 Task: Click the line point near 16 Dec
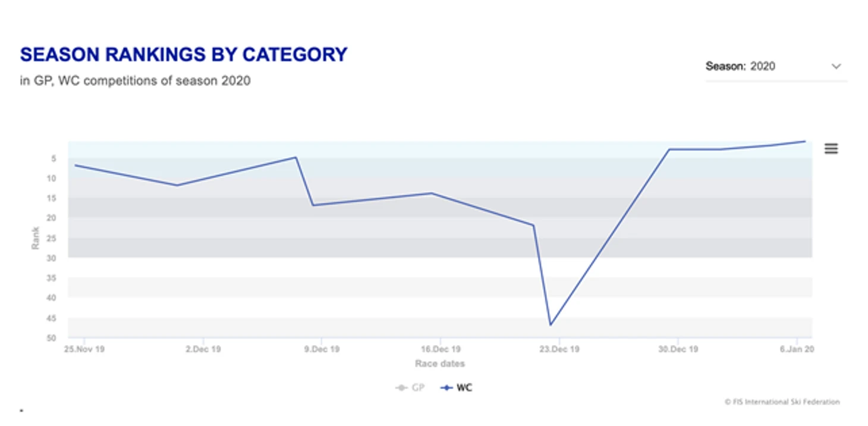click(x=432, y=193)
